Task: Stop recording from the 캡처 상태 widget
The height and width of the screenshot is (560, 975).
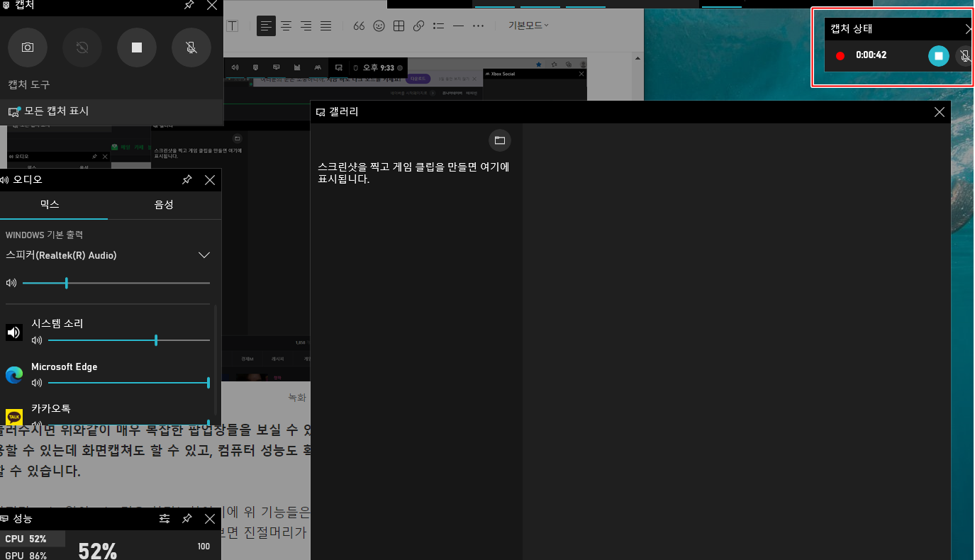Action: coord(937,56)
